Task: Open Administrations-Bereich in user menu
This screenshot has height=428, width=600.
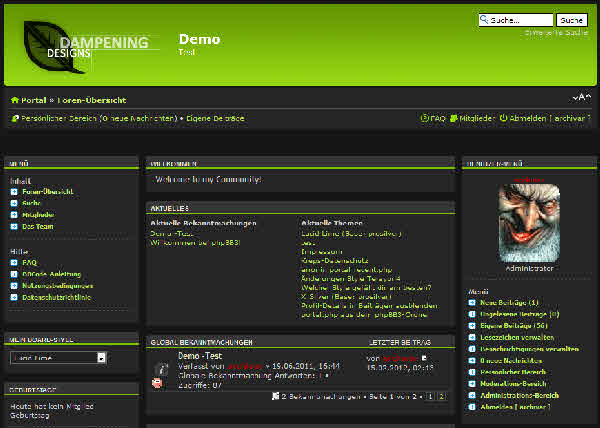Action: [520, 395]
